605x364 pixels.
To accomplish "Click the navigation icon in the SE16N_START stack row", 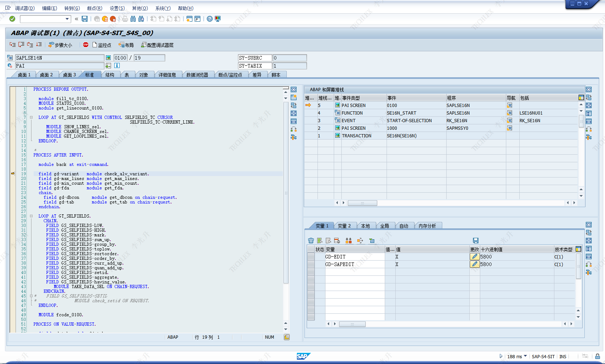I will (x=510, y=113).
